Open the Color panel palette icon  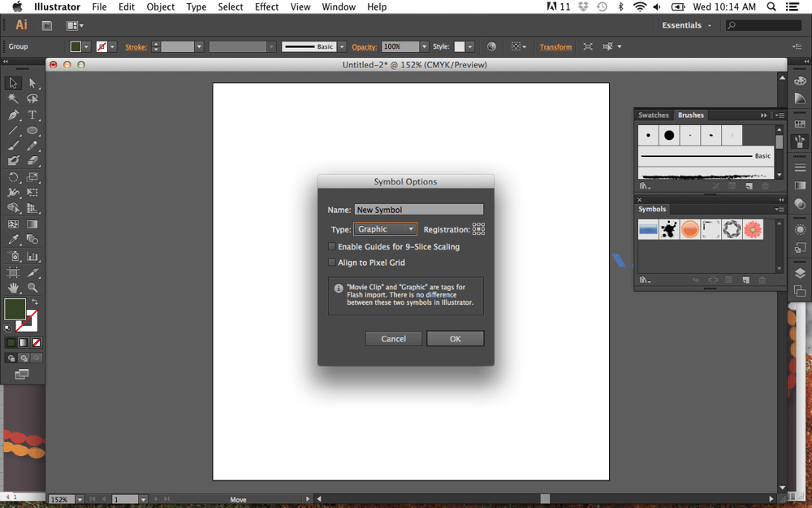point(800,80)
